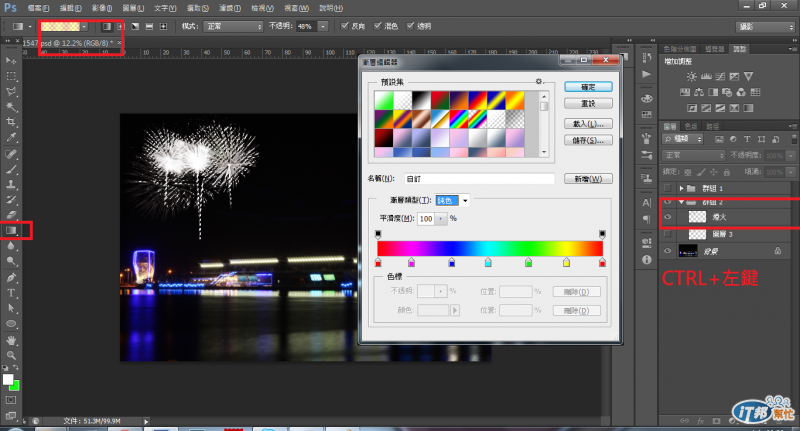Open the 模式 blending mode dropdown
Screen dimensions: 800x431
[x=233, y=26]
